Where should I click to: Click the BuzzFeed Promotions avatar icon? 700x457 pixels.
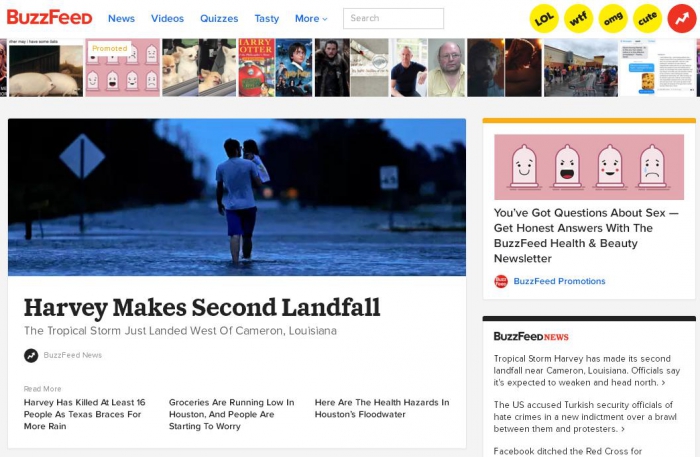pos(501,281)
